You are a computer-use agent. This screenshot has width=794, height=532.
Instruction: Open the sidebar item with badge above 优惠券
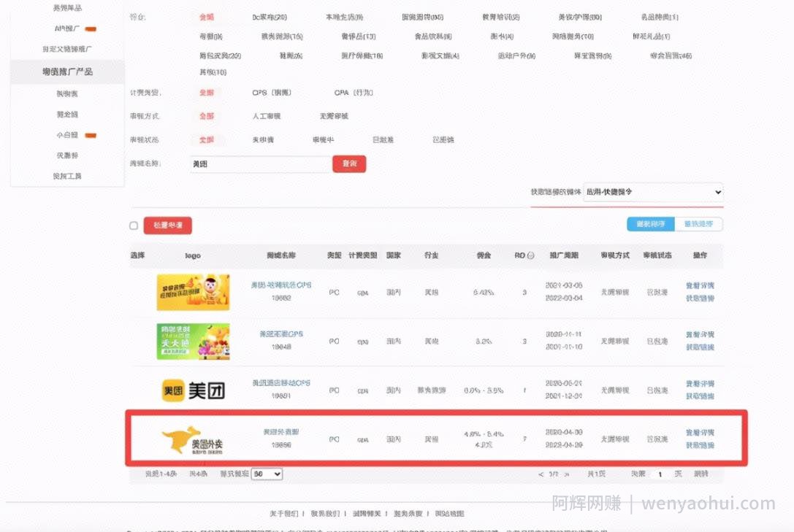[x=67, y=135]
